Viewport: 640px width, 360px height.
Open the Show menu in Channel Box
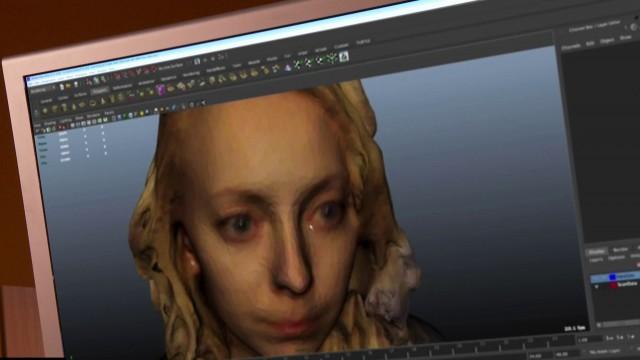tap(625, 38)
